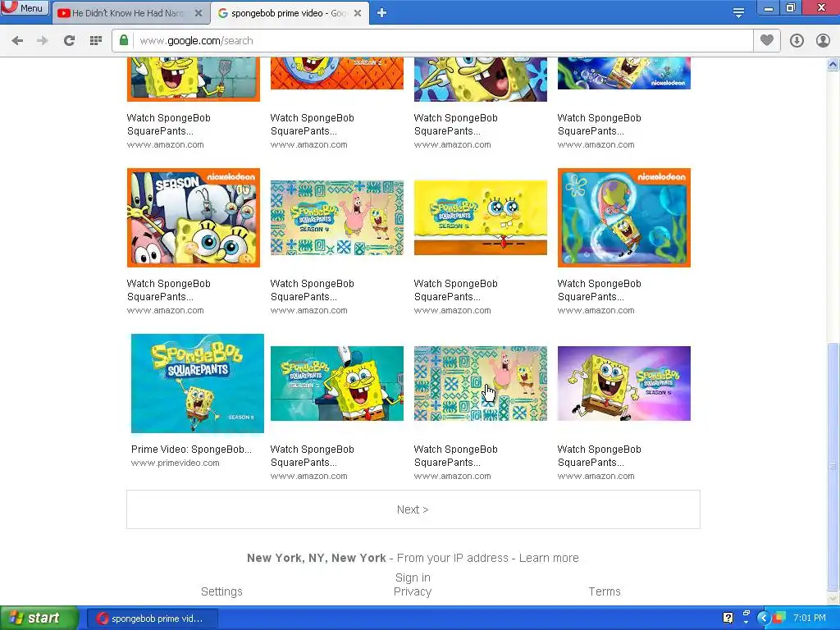The width and height of the screenshot is (840, 630).
Task: Expand hidden tray icons arrow
Action: point(764,618)
